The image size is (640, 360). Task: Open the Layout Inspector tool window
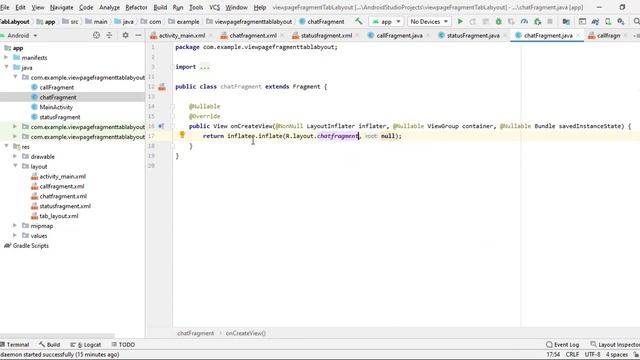tap(615, 344)
